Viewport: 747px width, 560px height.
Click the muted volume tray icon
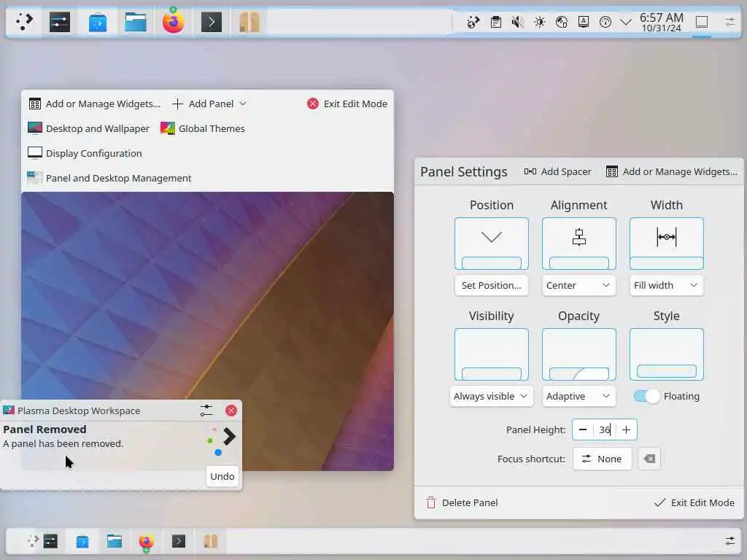517,22
